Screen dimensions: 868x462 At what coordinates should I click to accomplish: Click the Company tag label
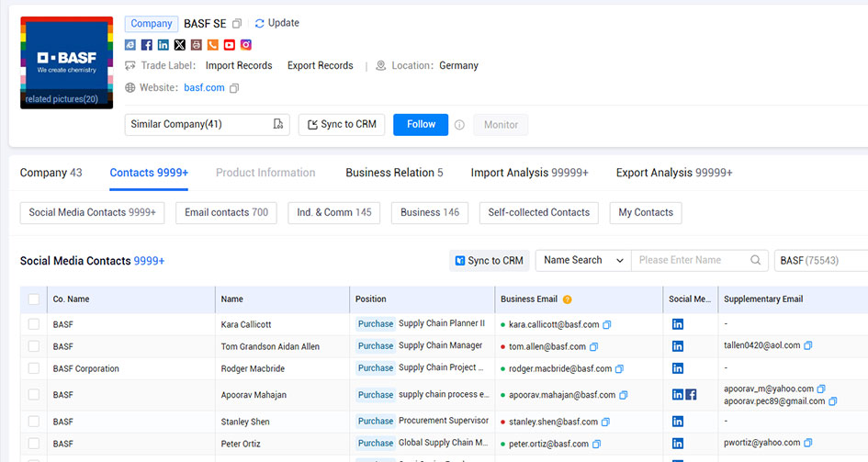coord(152,24)
